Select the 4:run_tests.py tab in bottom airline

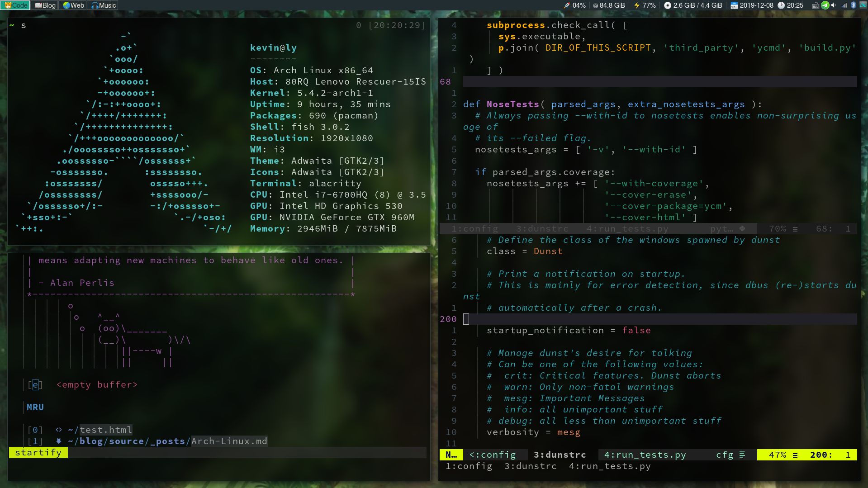[x=645, y=455]
